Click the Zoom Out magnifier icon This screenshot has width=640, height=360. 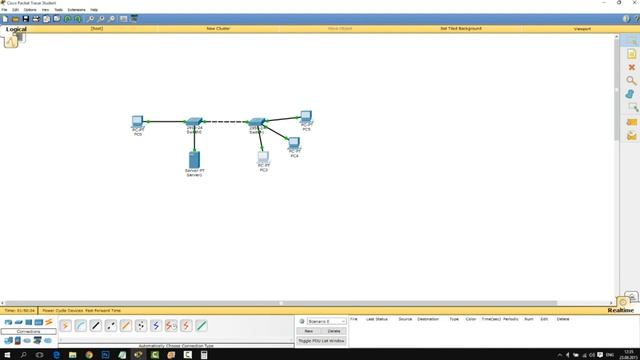[x=111, y=19]
